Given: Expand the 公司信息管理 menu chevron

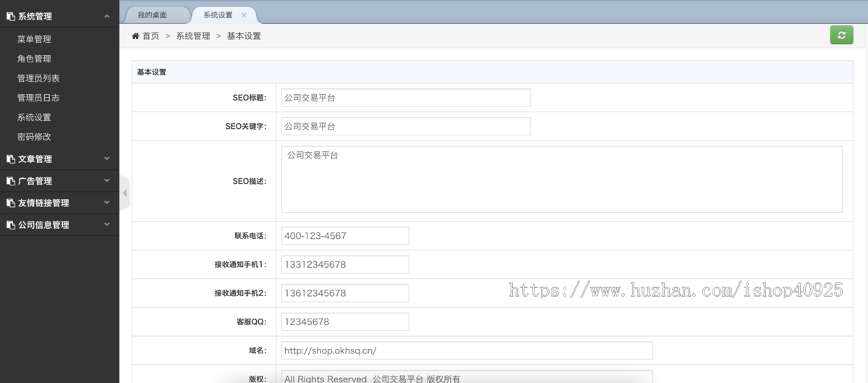Looking at the screenshot, I should (x=107, y=224).
